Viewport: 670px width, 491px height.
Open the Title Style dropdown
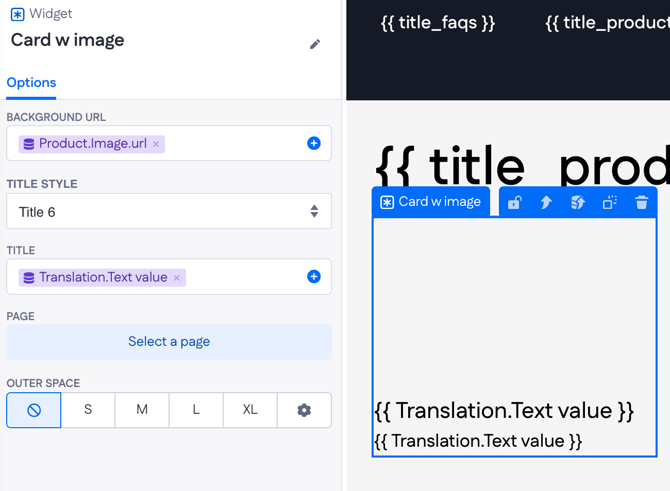pos(169,212)
